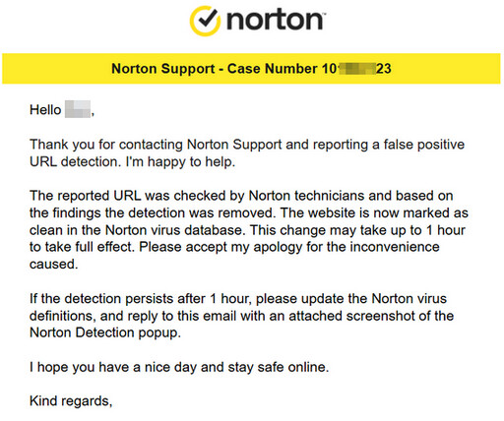Viewport: 504px width, 421px height.
Task: Click the 'Norton Detection popup.' text
Action: (x=105, y=332)
